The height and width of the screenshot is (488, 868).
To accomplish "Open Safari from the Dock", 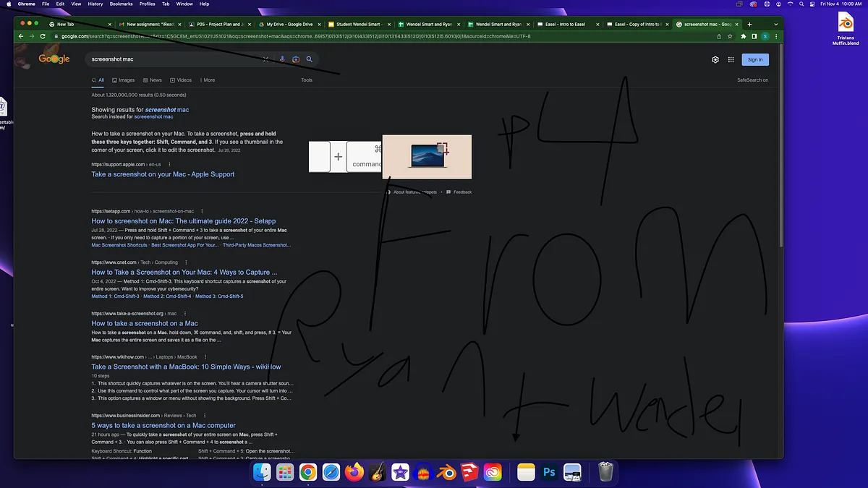I will [x=331, y=473].
